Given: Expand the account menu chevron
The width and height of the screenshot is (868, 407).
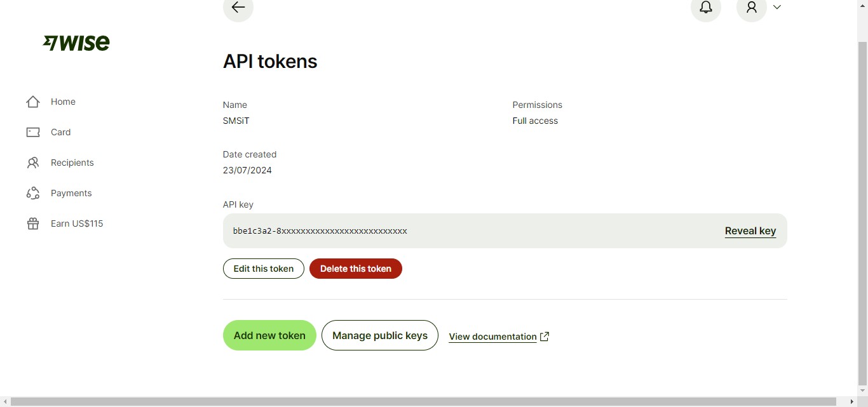Looking at the screenshot, I should [776, 8].
